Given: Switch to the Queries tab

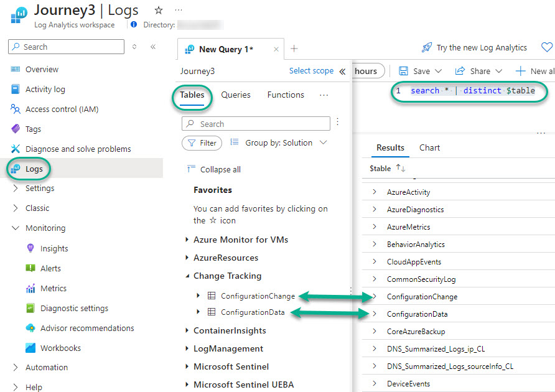Looking at the screenshot, I should [x=236, y=95].
